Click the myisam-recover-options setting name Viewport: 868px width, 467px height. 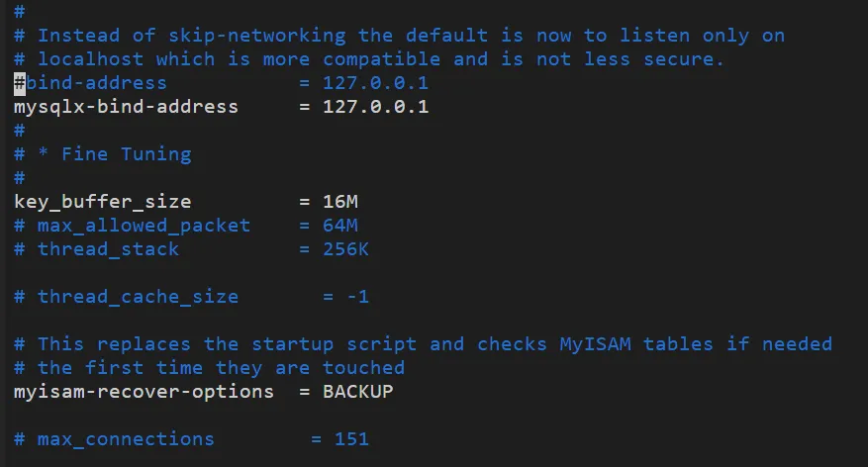coord(144,393)
